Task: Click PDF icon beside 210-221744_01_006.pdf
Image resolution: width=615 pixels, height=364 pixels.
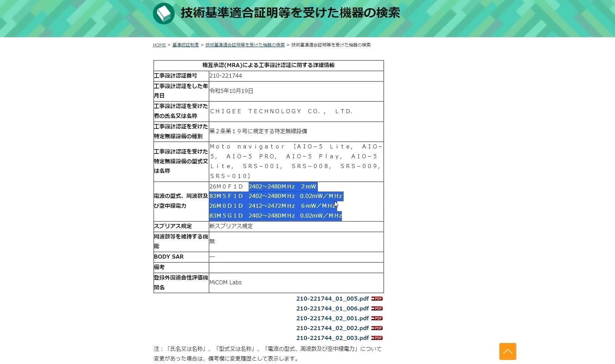Action: [377, 308]
